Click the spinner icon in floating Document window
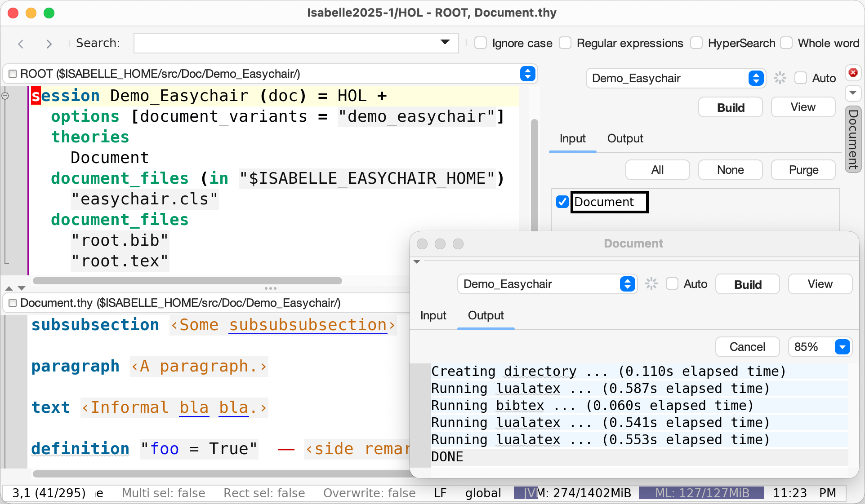 tap(651, 284)
